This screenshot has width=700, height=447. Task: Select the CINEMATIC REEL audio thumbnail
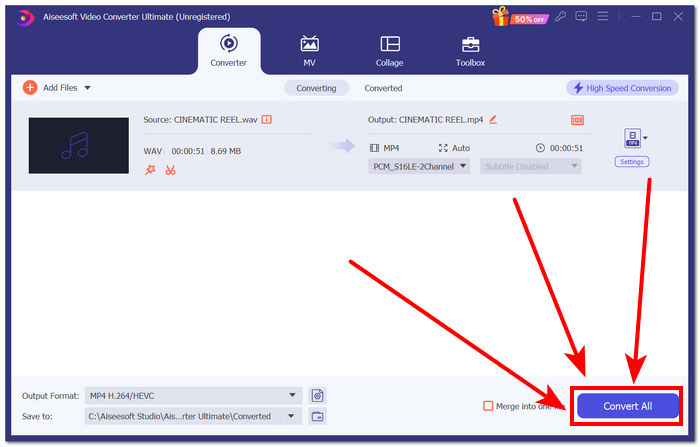79,145
